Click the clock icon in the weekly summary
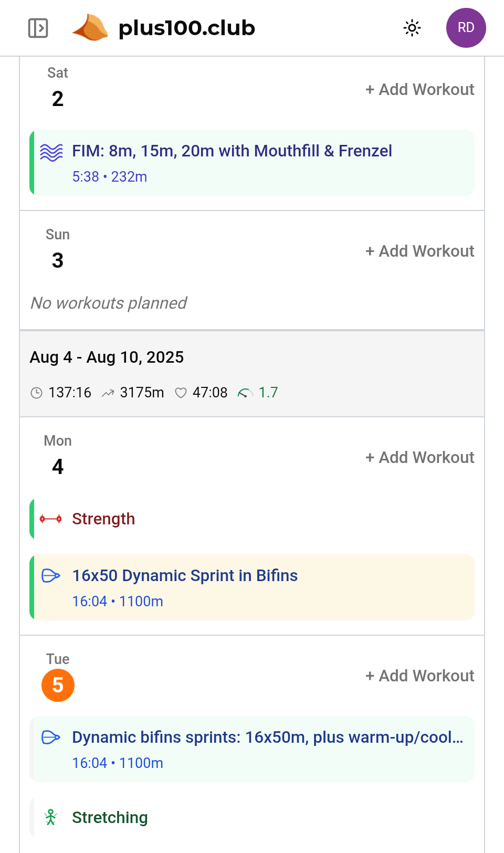Viewport: 504px width, 853px height. pyautogui.click(x=36, y=393)
